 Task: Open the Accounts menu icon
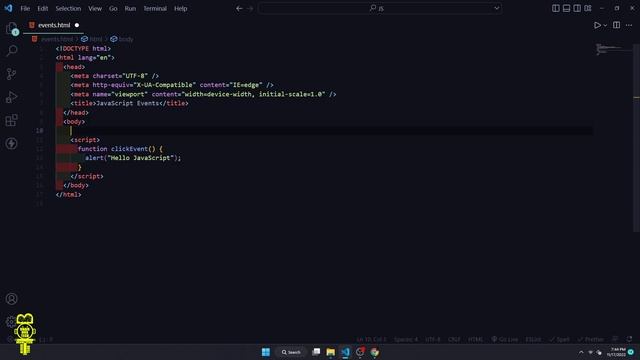tap(11, 299)
